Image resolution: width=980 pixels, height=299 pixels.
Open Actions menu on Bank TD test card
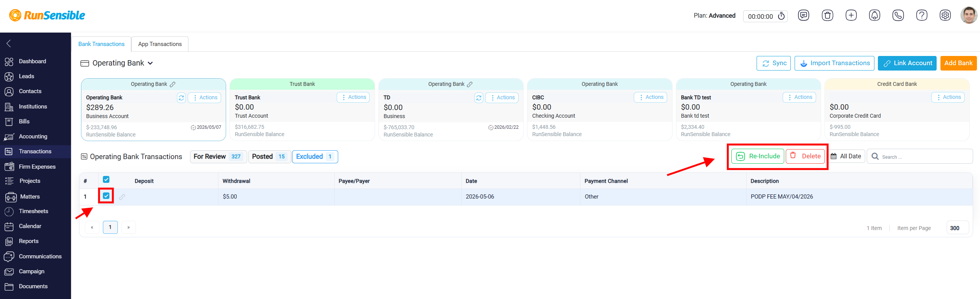799,97
